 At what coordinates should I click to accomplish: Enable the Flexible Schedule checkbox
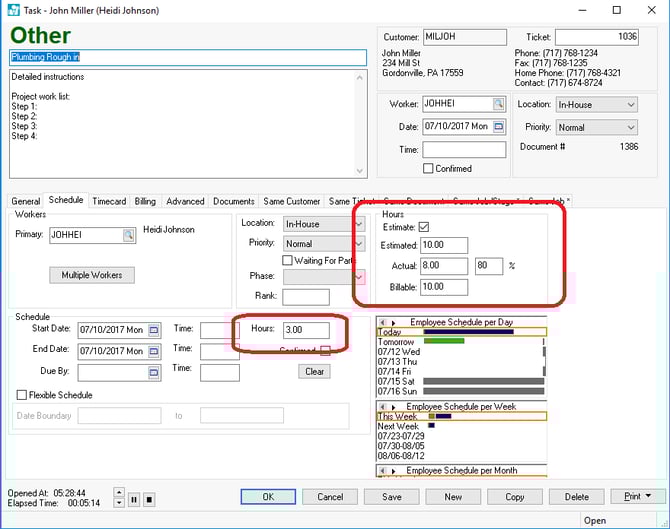22,395
